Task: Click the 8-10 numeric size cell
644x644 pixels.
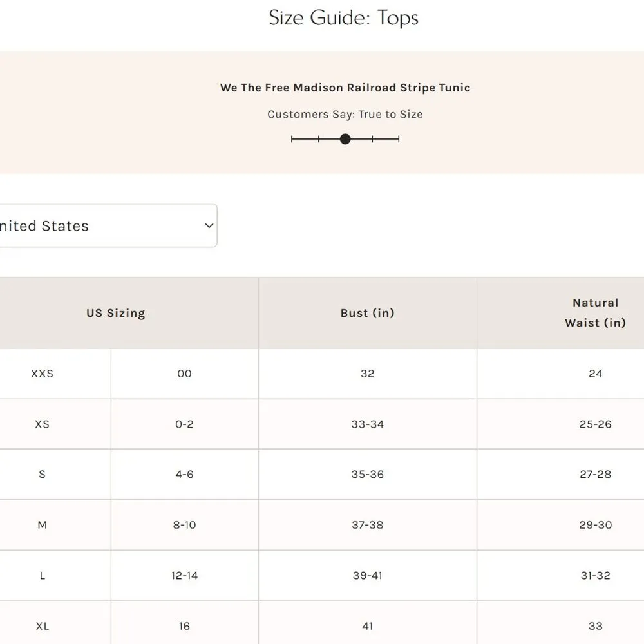Action: pos(184,525)
